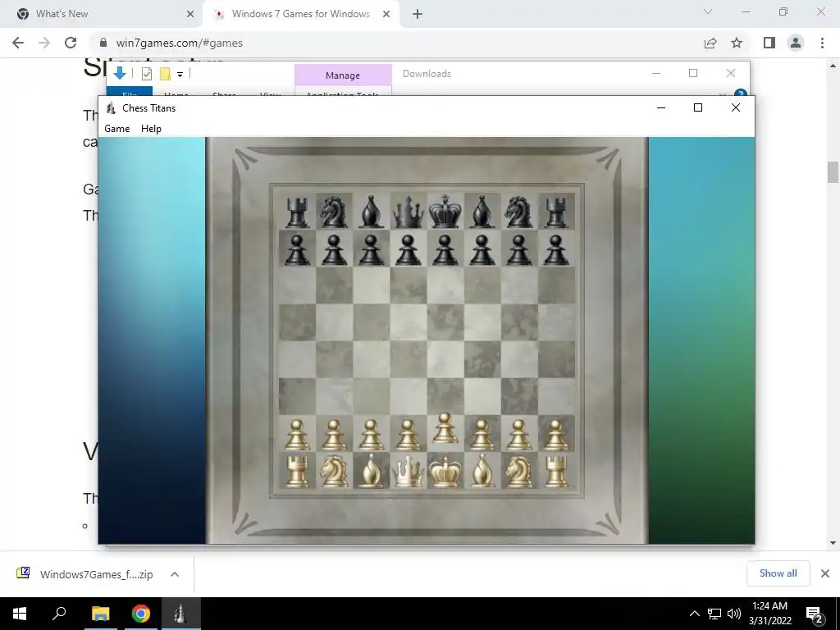Reload the win7games.com page
Image resolution: width=840 pixels, height=630 pixels.
pyautogui.click(x=71, y=43)
